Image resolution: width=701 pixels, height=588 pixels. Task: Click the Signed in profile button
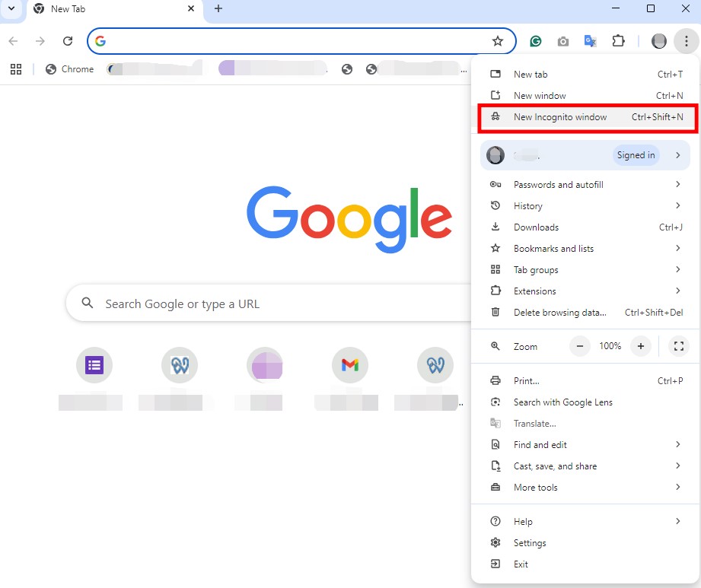click(636, 155)
